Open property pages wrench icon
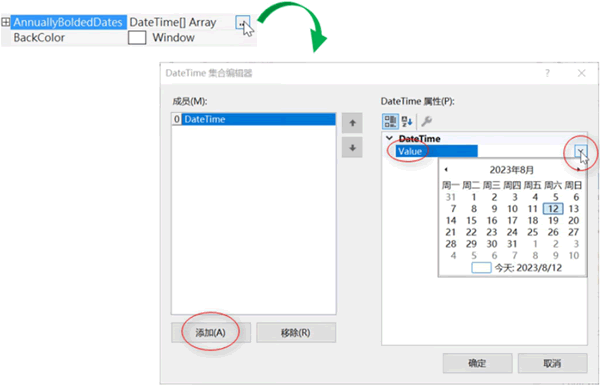The image size is (600, 386). (426, 121)
